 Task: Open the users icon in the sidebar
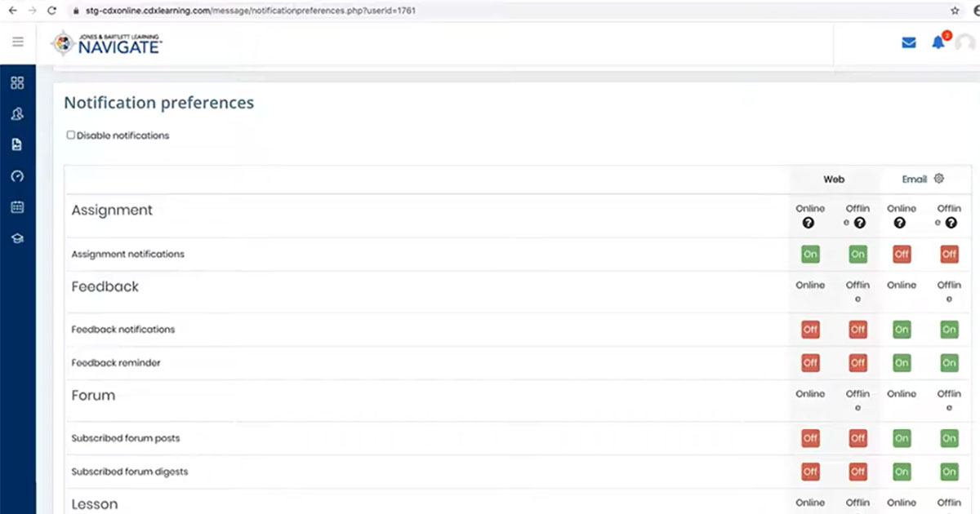(17, 114)
